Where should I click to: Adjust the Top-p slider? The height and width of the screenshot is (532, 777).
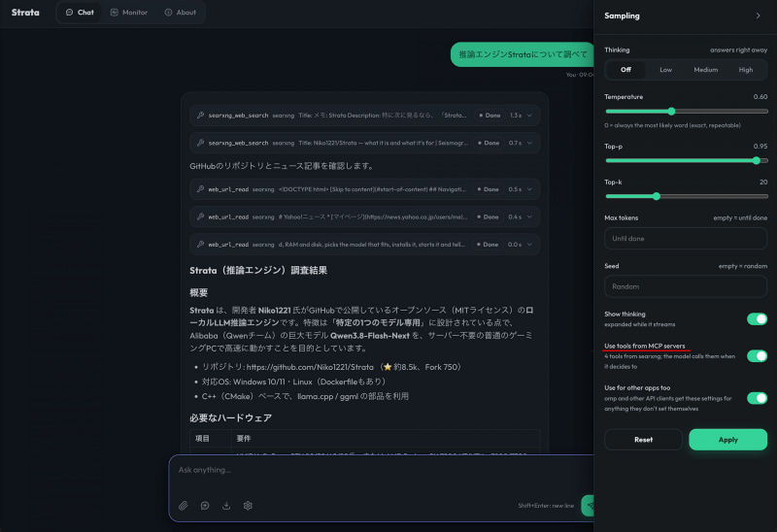[686, 160]
